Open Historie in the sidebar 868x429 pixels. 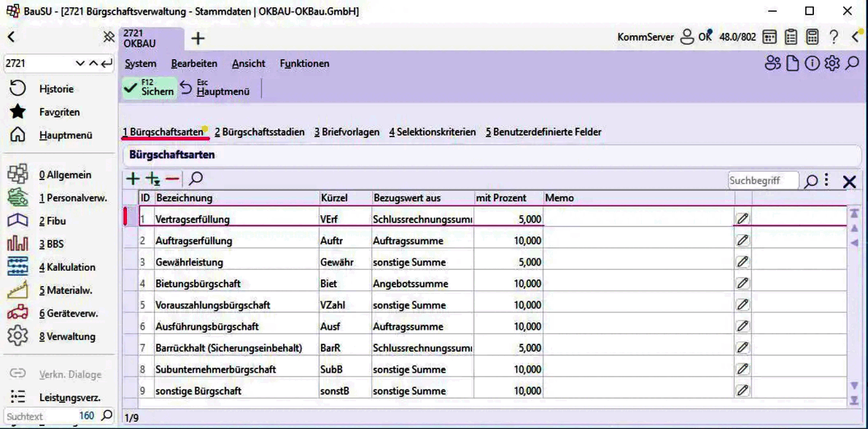(x=56, y=88)
